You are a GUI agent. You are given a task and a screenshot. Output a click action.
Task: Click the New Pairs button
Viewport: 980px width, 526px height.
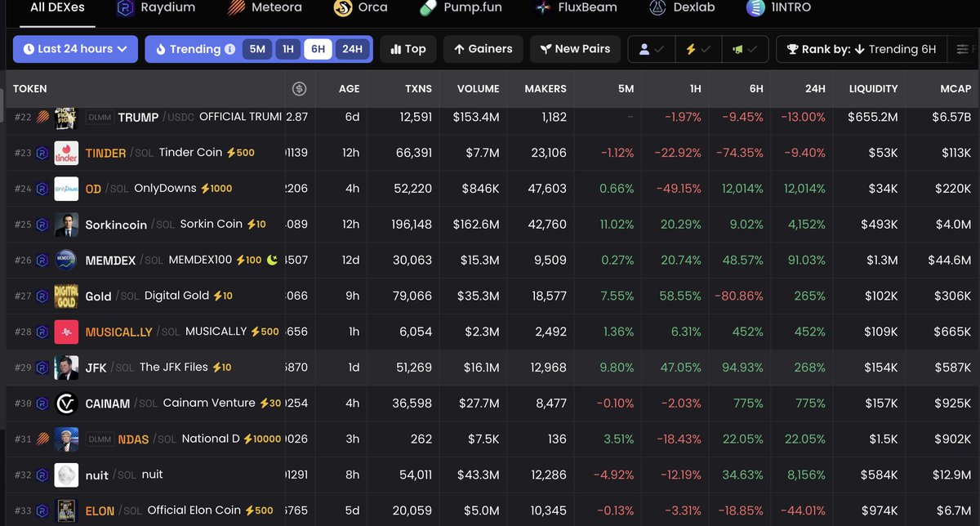575,49
